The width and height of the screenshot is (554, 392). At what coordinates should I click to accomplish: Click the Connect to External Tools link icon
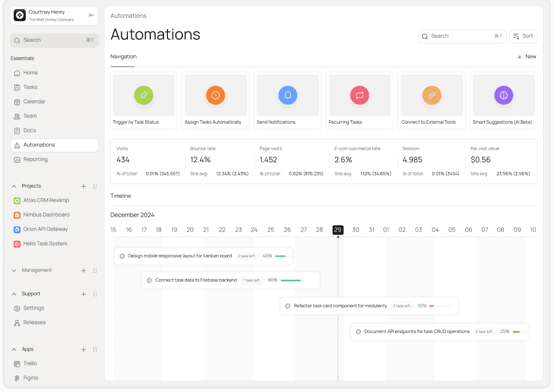point(432,95)
